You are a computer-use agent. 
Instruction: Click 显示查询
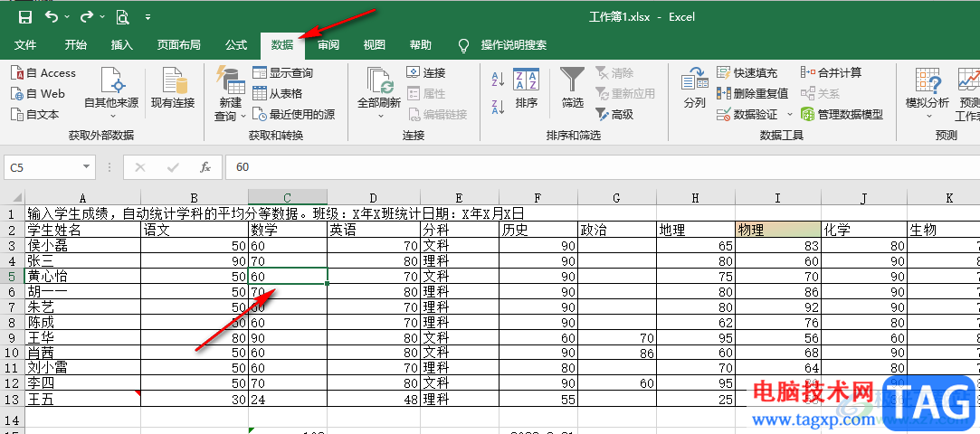tap(283, 73)
